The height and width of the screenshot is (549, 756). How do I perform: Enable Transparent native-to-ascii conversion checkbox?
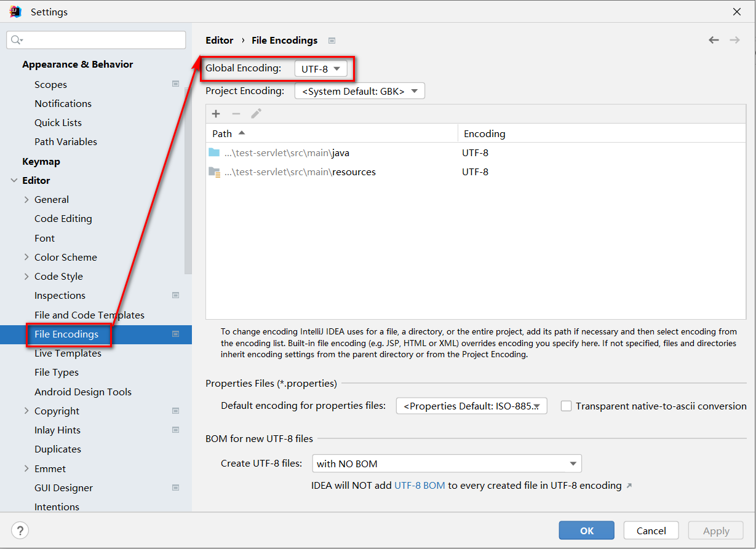[566, 406]
